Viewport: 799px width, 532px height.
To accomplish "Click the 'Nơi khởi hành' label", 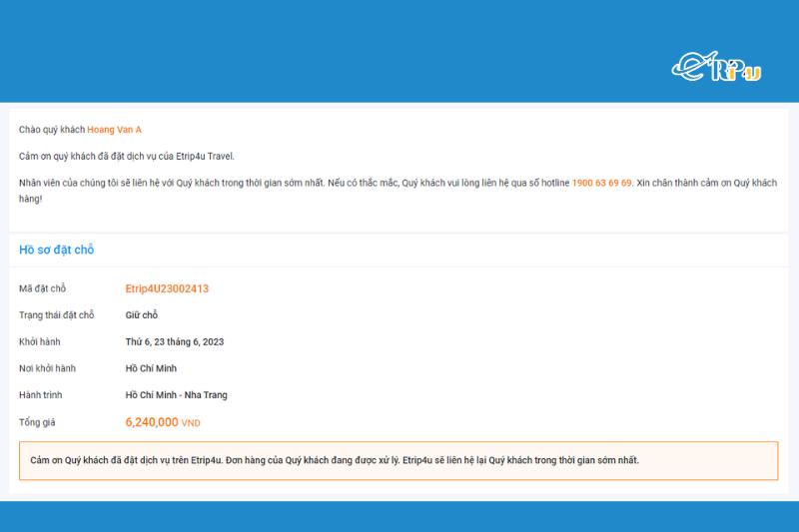I will click(x=47, y=368).
